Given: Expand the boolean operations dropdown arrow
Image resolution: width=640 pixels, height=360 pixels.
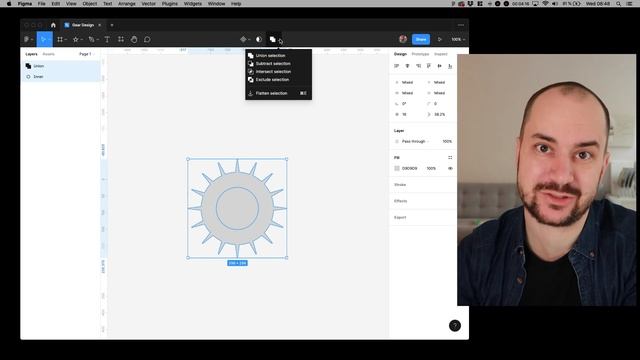Looking at the screenshot, I should tap(280, 40).
